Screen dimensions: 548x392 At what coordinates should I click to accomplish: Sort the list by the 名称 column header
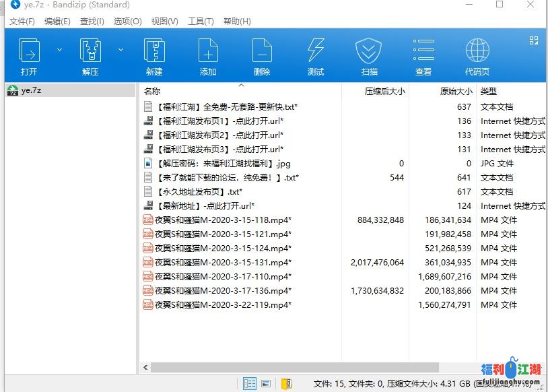[153, 91]
